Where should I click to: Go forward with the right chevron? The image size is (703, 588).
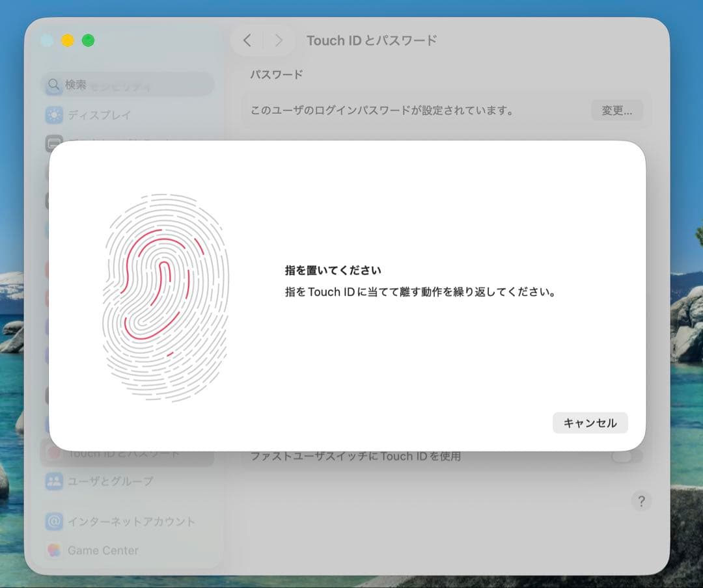pyautogui.click(x=279, y=40)
